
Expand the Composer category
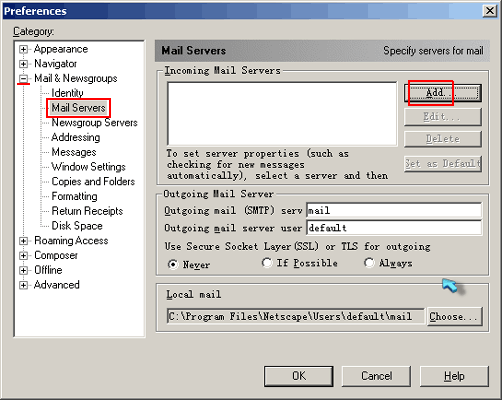point(23,256)
